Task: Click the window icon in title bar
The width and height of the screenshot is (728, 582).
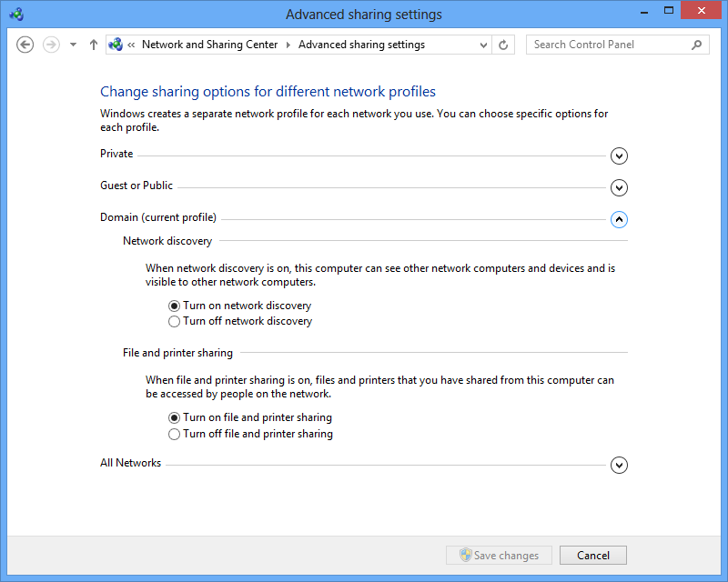Action: click(x=16, y=14)
